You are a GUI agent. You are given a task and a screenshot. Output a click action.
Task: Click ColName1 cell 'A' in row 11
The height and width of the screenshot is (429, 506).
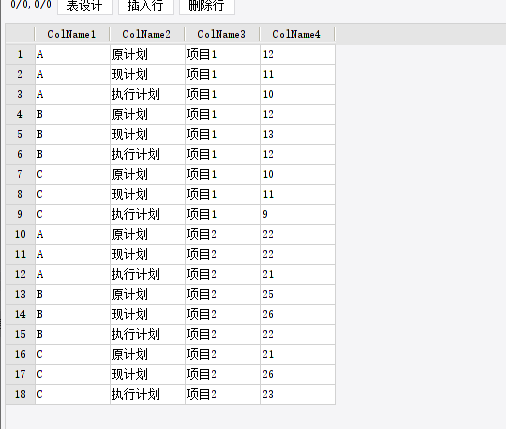pyautogui.click(x=73, y=254)
